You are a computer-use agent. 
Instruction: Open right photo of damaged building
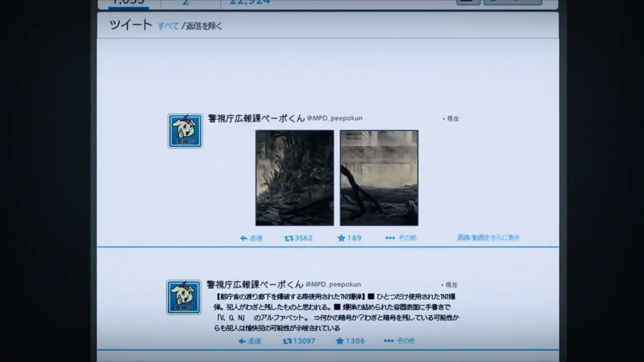[379, 177]
